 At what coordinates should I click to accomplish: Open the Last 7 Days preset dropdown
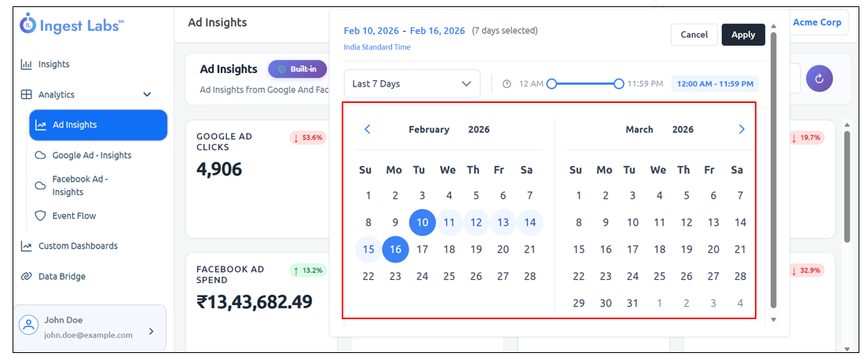(412, 84)
